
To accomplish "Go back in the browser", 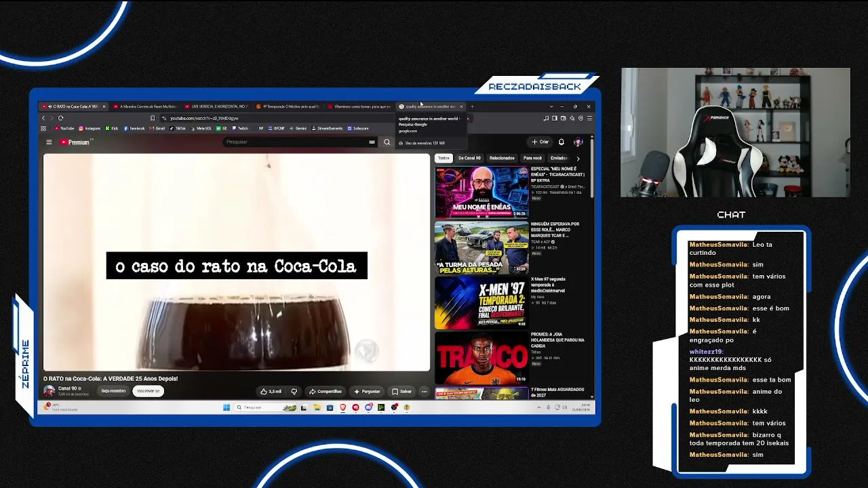I will pyautogui.click(x=43, y=118).
